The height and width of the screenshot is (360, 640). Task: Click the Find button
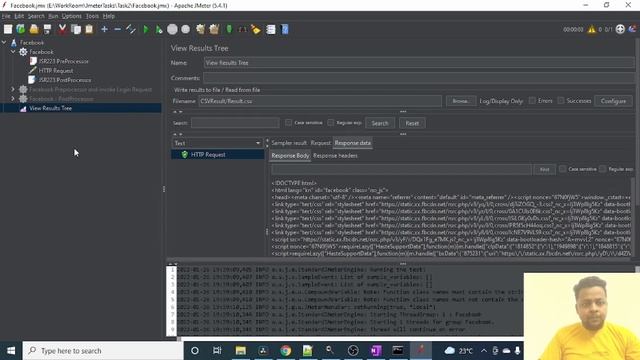pyautogui.click(x=544, y=169)
